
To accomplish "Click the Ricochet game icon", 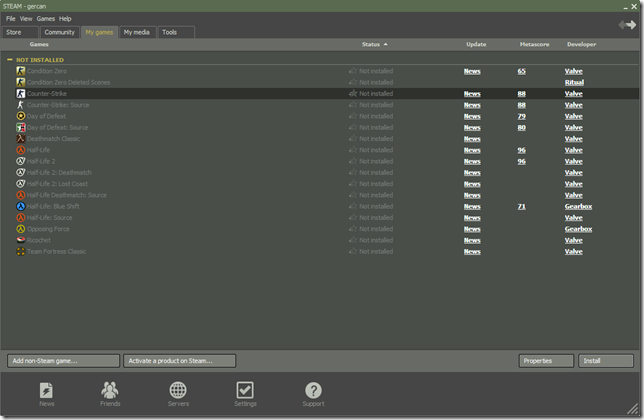I will tap(21, 240).
